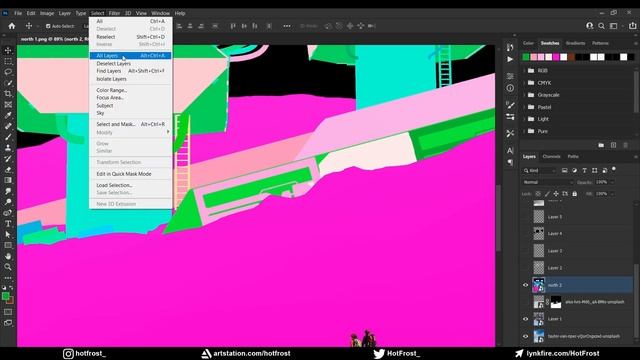
Task: Select the Eraser tool
Action: click(x=8, y=169)
